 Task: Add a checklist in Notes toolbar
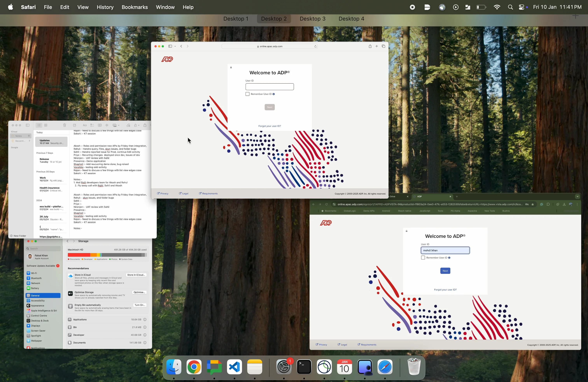click(92, 125)
